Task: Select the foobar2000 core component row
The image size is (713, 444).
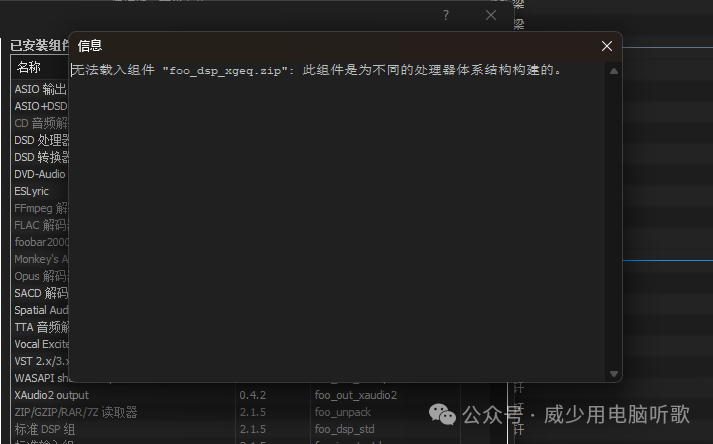Action: [x=40, y=242]
